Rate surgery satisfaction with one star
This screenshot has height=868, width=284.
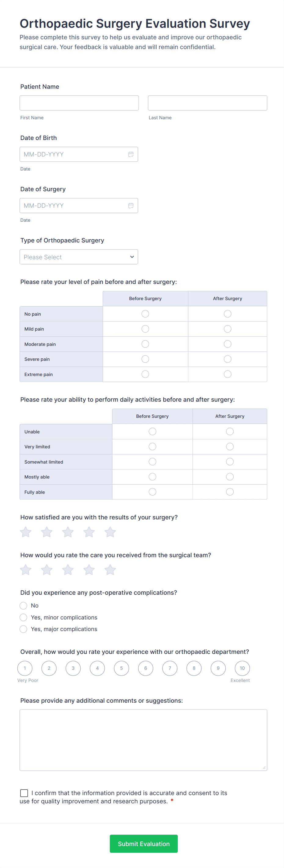pyautogui.click(x=25, y=532)
